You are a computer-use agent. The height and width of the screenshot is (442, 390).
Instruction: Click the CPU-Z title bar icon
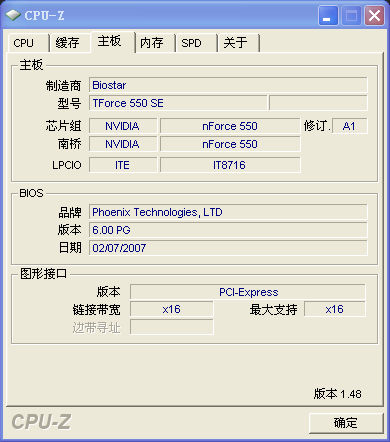click(x=13, y=15)
